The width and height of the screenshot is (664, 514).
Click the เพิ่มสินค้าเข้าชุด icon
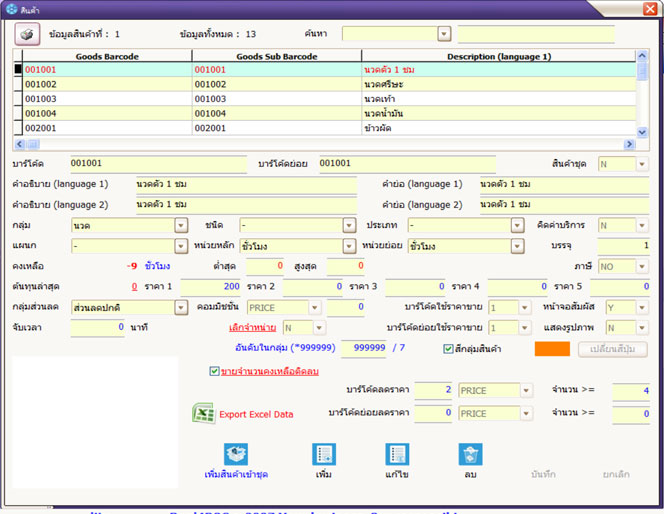[236, 455]
